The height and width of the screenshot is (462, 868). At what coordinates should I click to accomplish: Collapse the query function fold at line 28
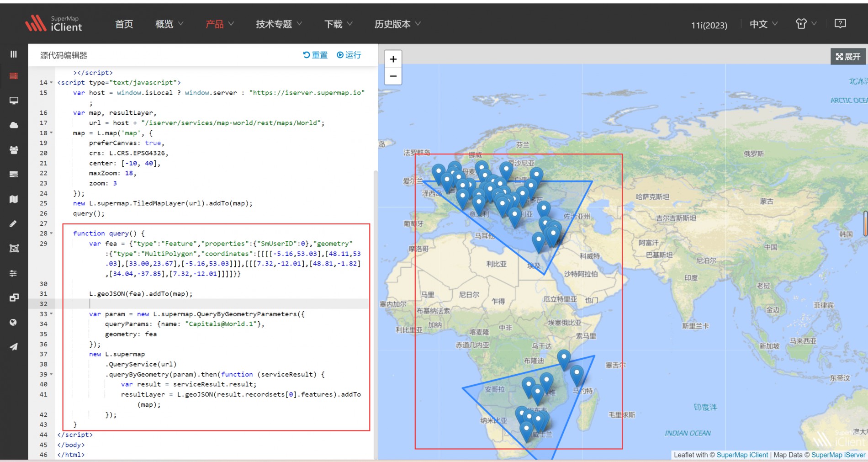pos(51,234)
